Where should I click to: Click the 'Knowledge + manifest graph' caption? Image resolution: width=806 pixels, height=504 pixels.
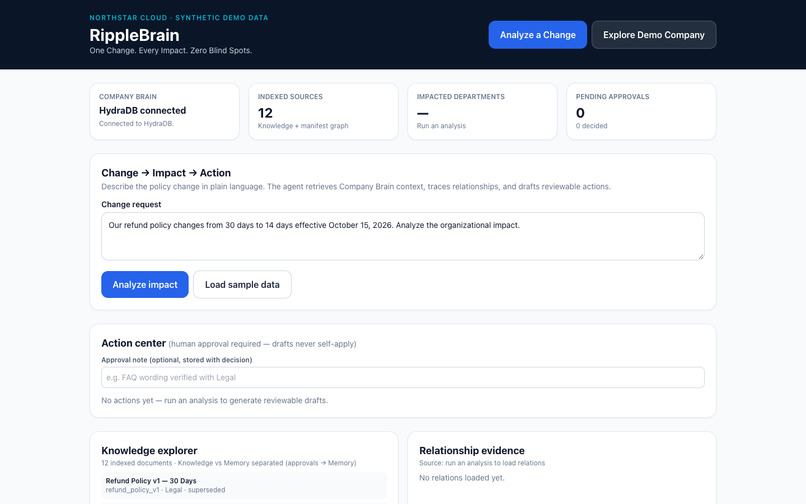point(303,125)
